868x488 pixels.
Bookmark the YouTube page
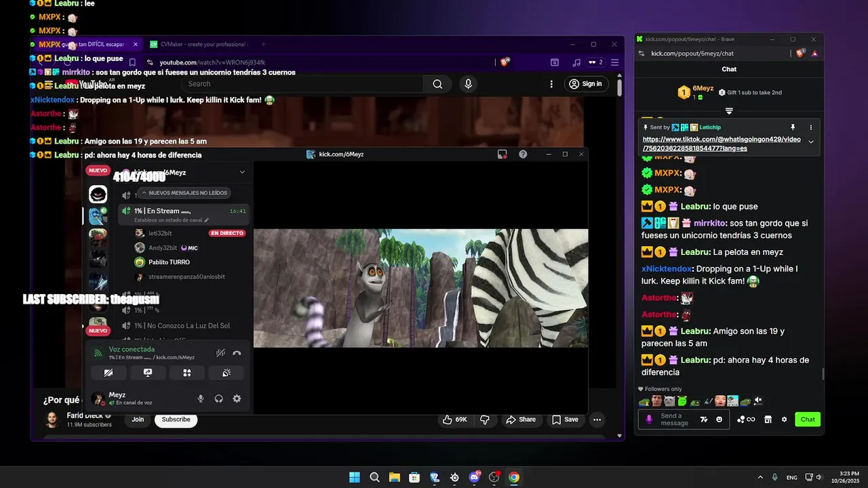pos(132,62)
